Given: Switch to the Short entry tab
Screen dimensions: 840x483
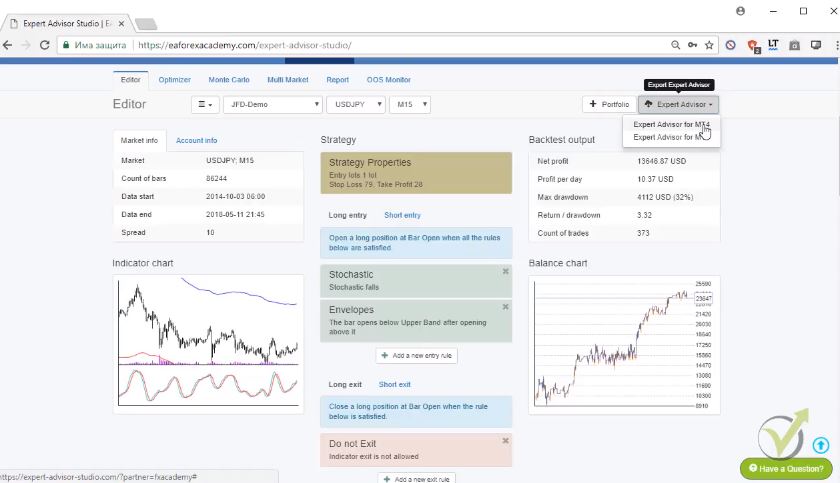Looking at the screenshot, I should tap(402, 215).
